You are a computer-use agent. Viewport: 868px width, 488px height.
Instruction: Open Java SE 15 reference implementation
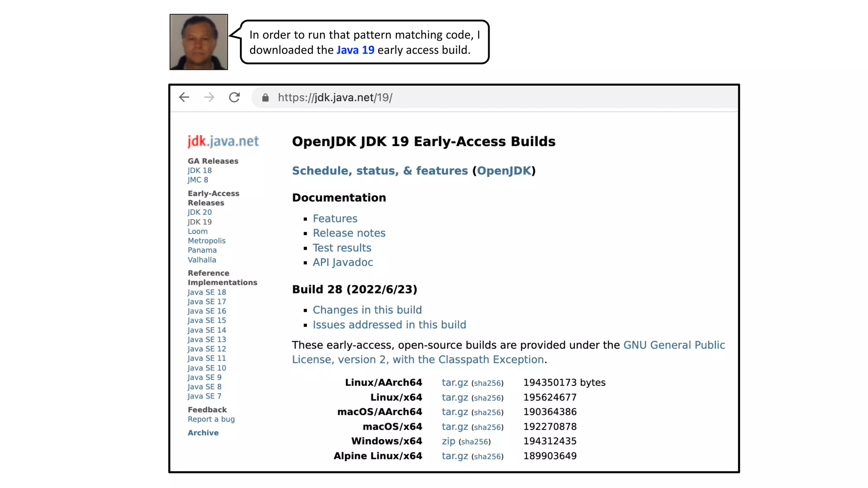point(207,320)
